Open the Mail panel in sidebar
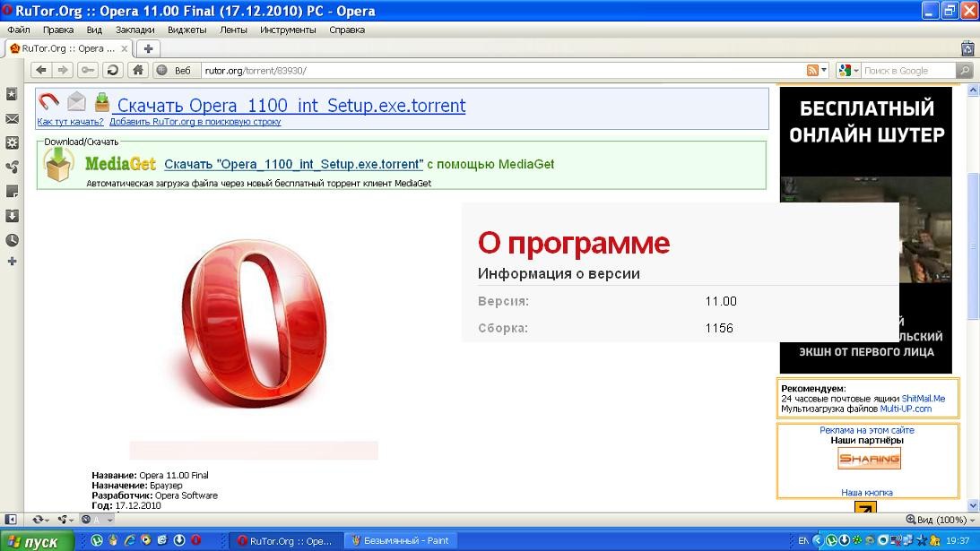 pyautogui.click(x=12, y=118)
